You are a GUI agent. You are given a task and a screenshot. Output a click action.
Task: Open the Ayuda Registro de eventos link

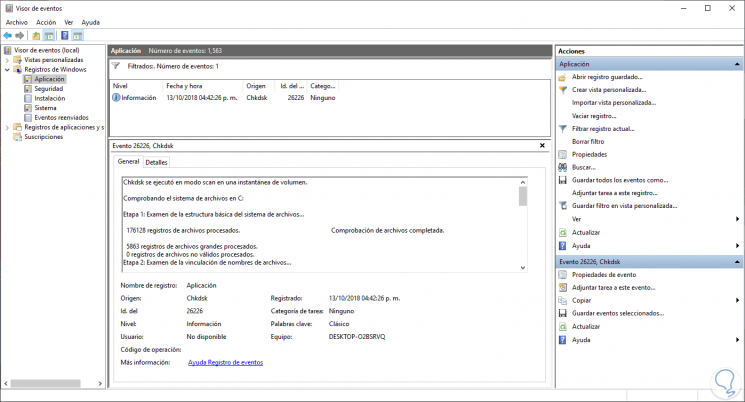(x=225, y=362)
